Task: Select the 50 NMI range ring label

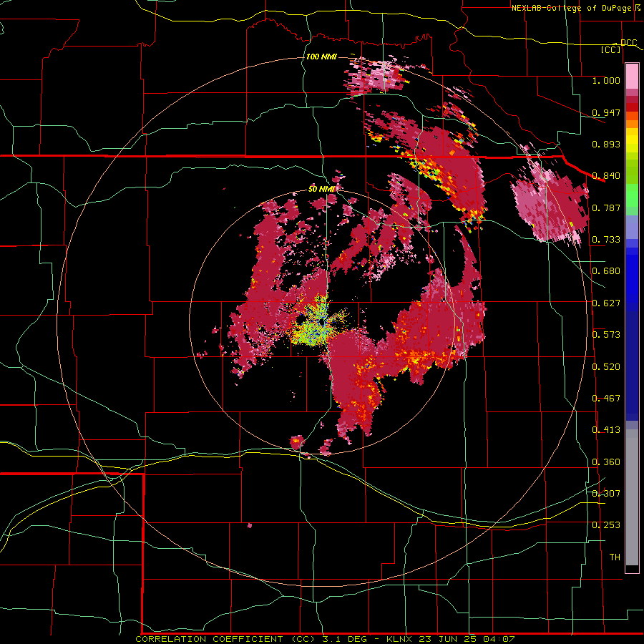Action: (321, 190)
